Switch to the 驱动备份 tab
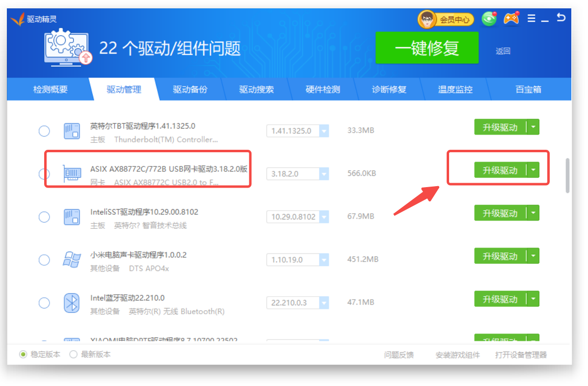The image size is (588, 386). click(190, 89)
